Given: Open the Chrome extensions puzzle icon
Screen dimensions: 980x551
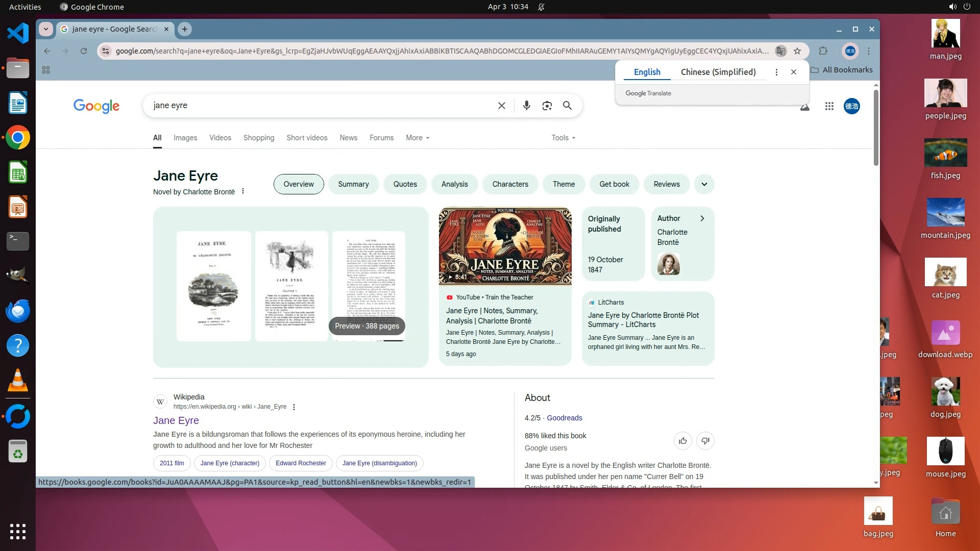Looking at the screenshot, I should [x=823, y=51].
